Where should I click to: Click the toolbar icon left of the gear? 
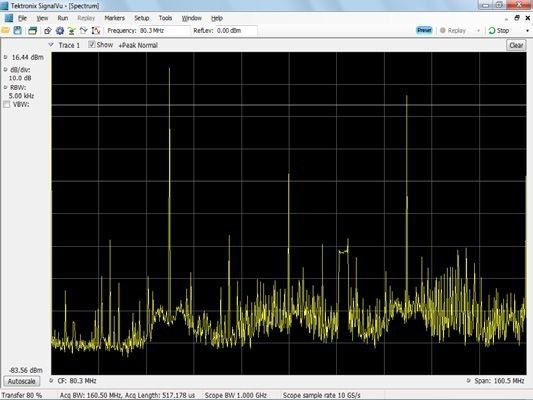click(48, 31)
